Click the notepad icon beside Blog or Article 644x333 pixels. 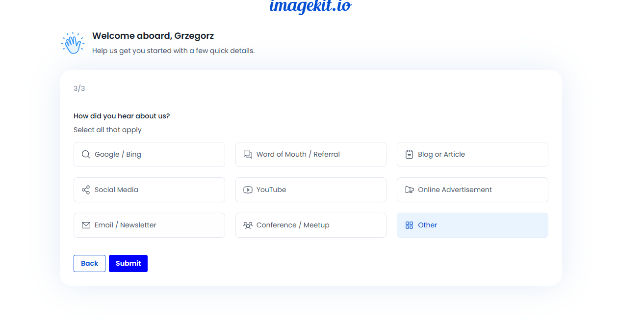(409, 154)
